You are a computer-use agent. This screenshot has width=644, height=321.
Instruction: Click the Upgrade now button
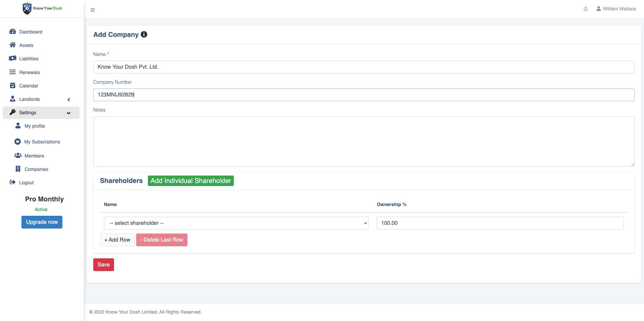point(42,222)
